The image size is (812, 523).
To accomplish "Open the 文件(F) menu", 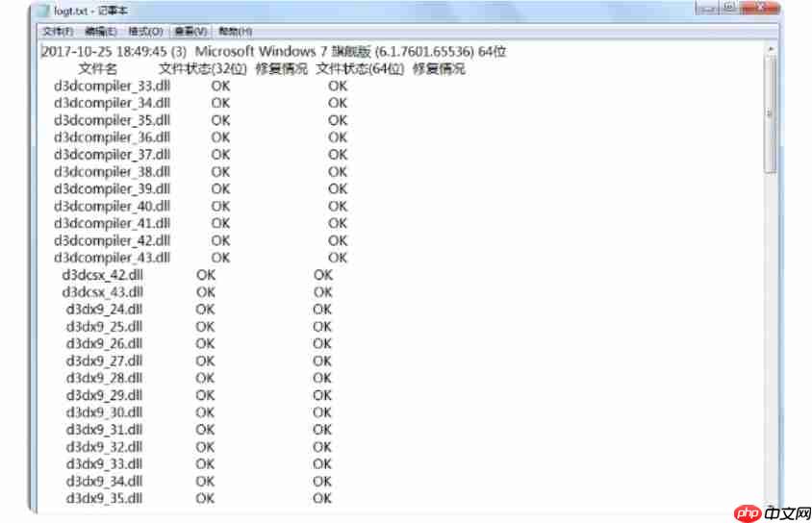I will pos(58,32).
